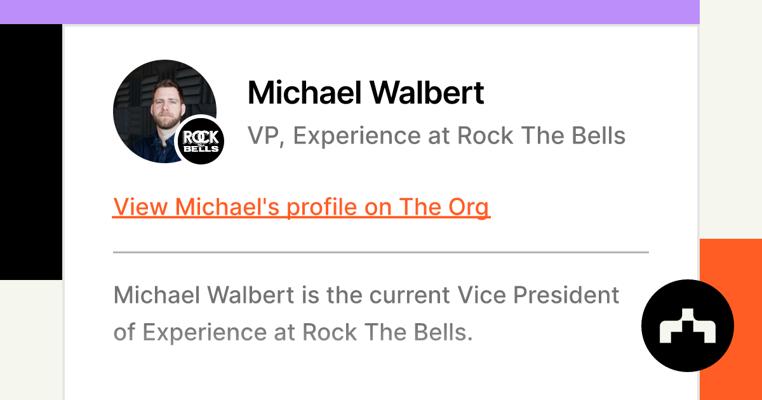Select the word "Walbert" in the heading
Image resolution: width=762 pixels, height=400 pixels.
click(427, 92)
